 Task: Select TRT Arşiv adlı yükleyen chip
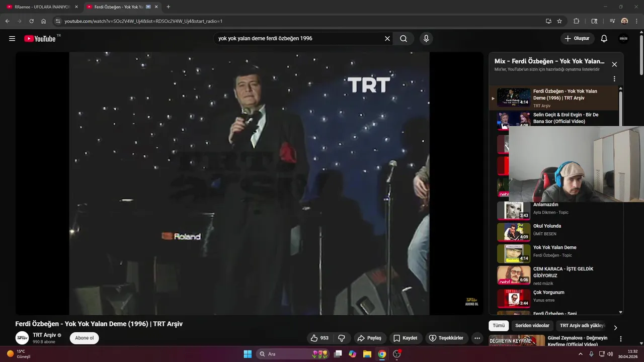[582, 326]
